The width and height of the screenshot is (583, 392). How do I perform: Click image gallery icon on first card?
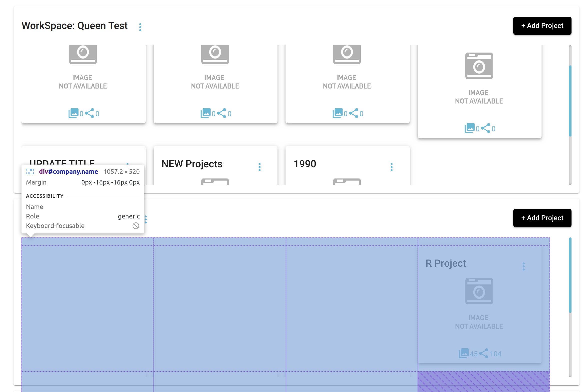(x=73, y=113)
